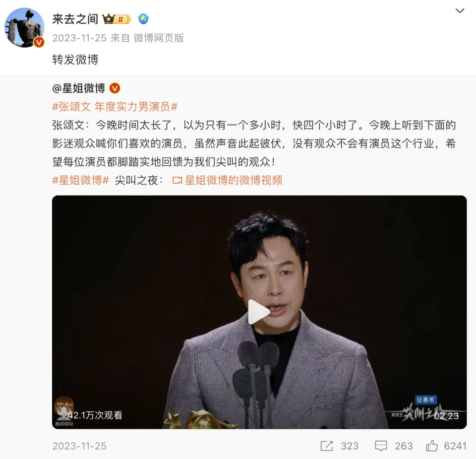
Task: Click the crown membership level badge
Action: click(117, 19)
